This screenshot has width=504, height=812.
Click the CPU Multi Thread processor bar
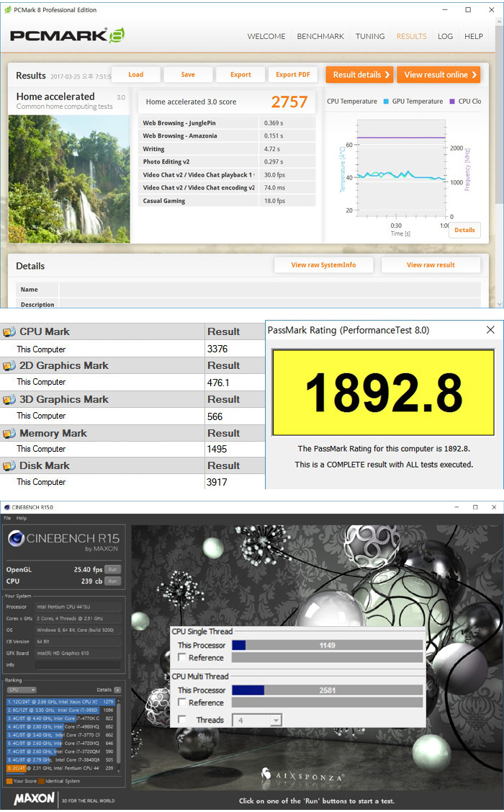(327, 690)
